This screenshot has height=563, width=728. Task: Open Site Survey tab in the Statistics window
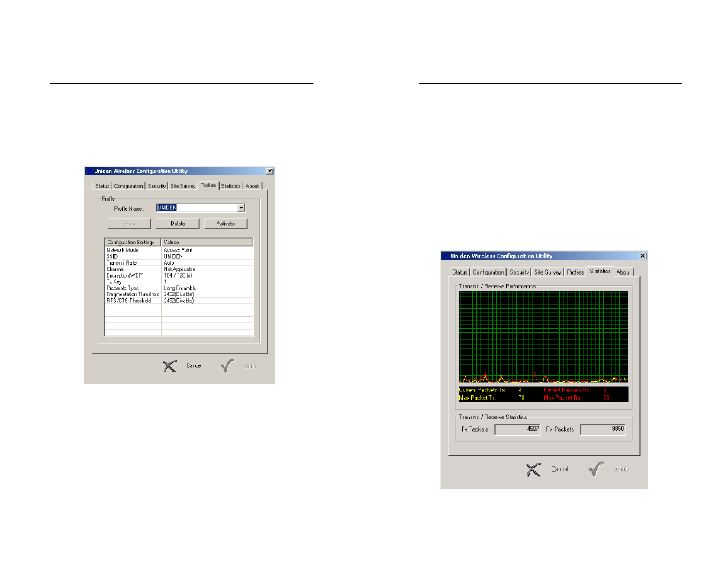[548, 272]
